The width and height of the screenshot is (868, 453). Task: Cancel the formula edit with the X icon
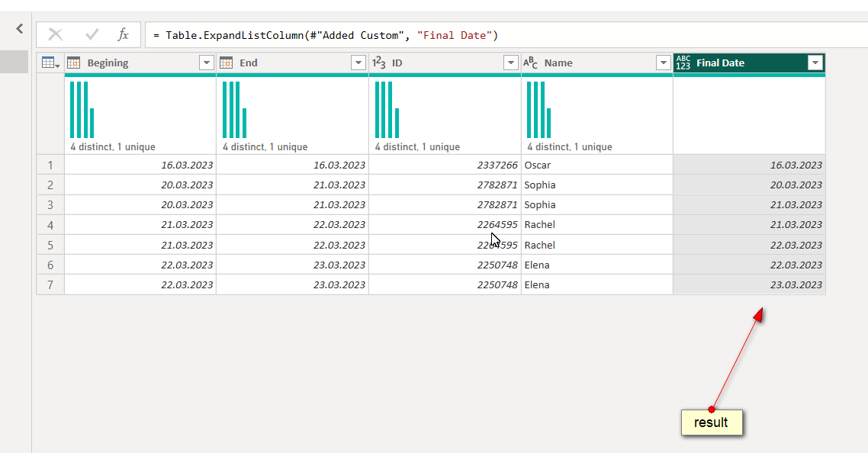tap(56, 35)
